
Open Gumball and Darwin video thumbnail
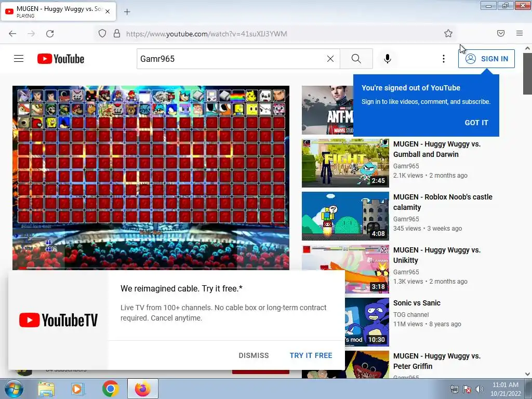point(345,163)
